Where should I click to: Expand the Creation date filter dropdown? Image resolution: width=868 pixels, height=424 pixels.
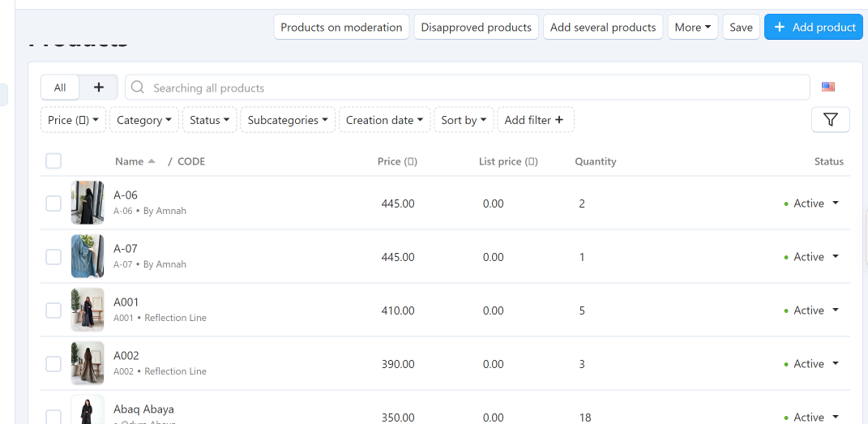(x=385, y=119)
